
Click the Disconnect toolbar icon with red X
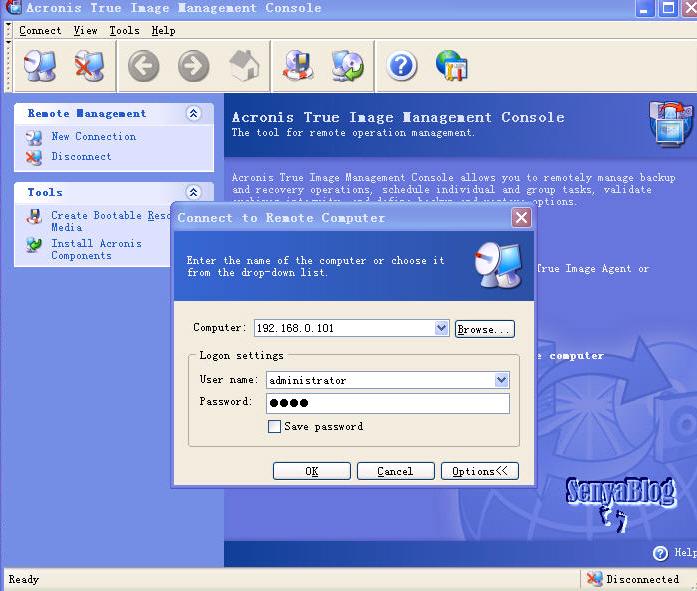89,66
